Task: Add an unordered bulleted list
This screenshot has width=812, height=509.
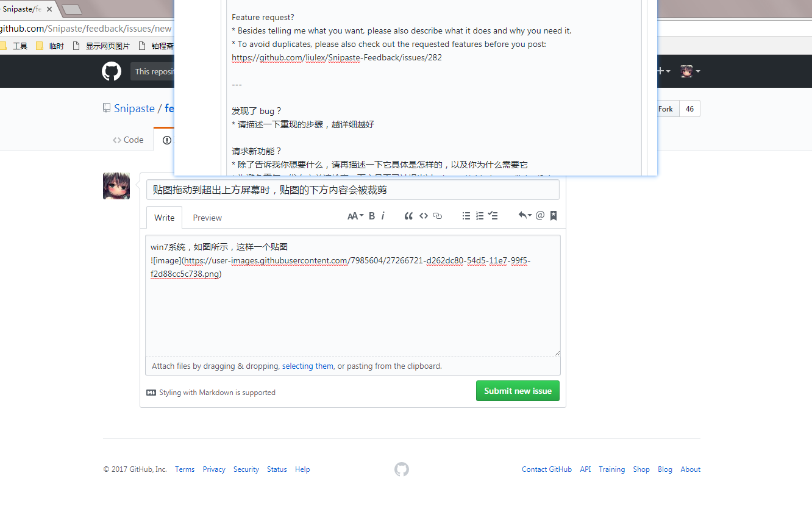Action: (466, 215)
